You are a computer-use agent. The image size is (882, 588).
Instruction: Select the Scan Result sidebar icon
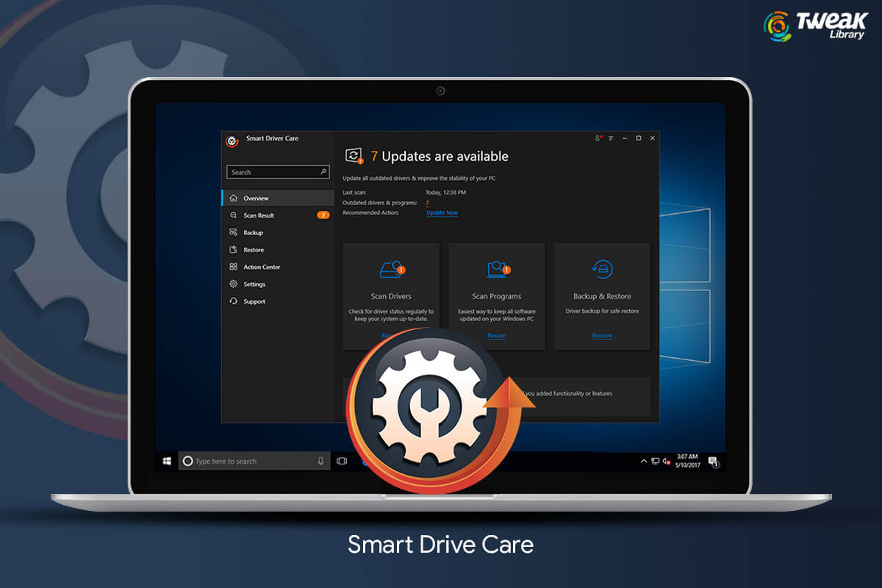233,215
